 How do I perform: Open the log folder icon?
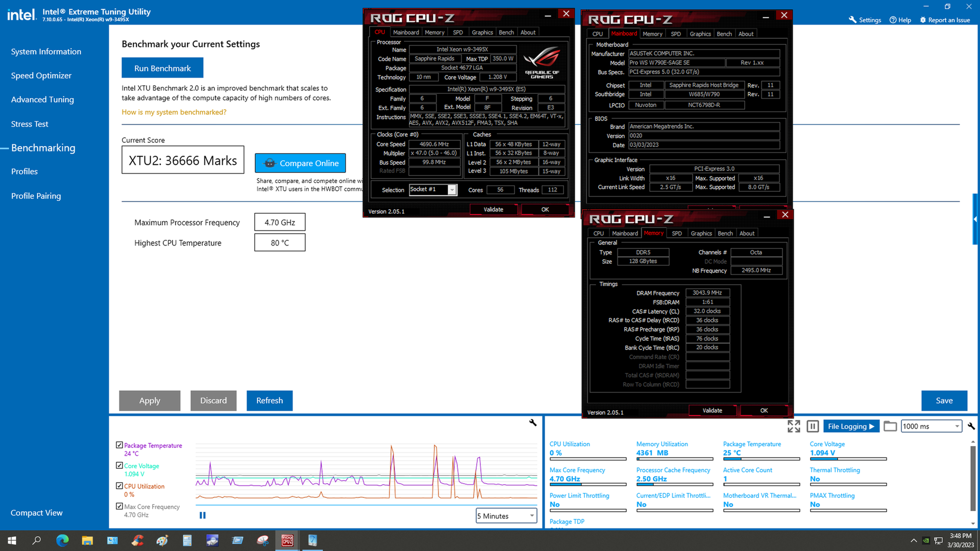pyautogui.click(x=890, y=426)
